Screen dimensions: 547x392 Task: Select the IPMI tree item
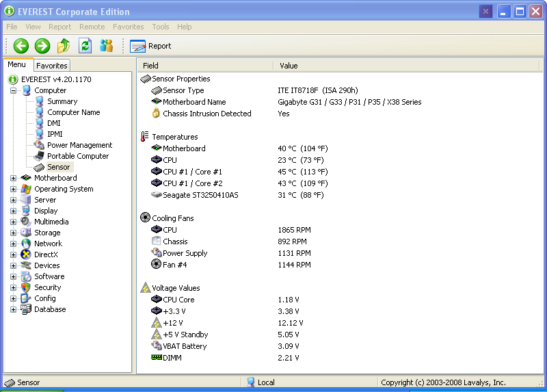[55, 134]
